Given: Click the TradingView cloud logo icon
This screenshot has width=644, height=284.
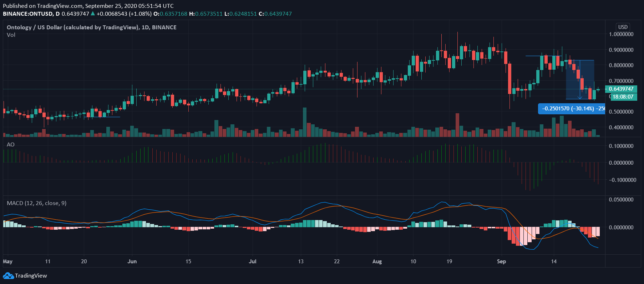Looking at the screenshot, I should (8, 276).
